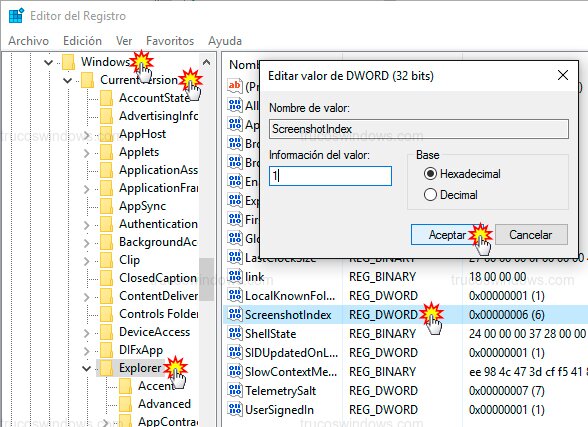Screen dimensions: 588x427
Task: Open the Edición menu
Action: [82, 40]
